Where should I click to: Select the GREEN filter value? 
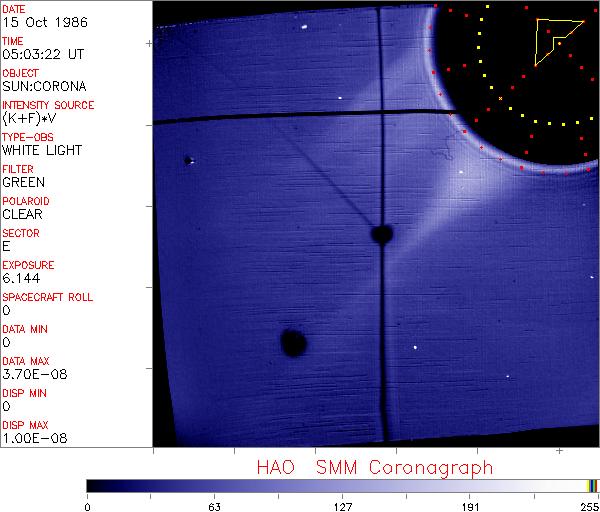click(x=24, y=182)
